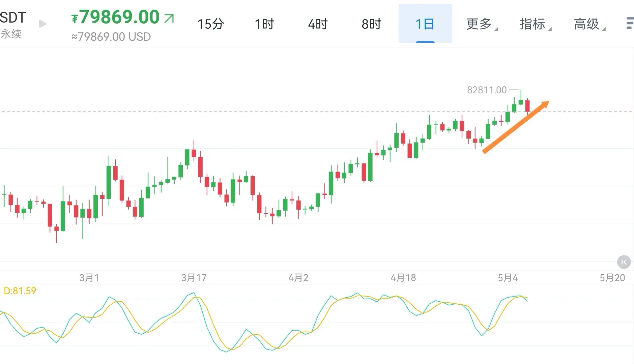Click the SDT trading pair name
This screenshot has width=634, height=364.
tap(13, 17)
